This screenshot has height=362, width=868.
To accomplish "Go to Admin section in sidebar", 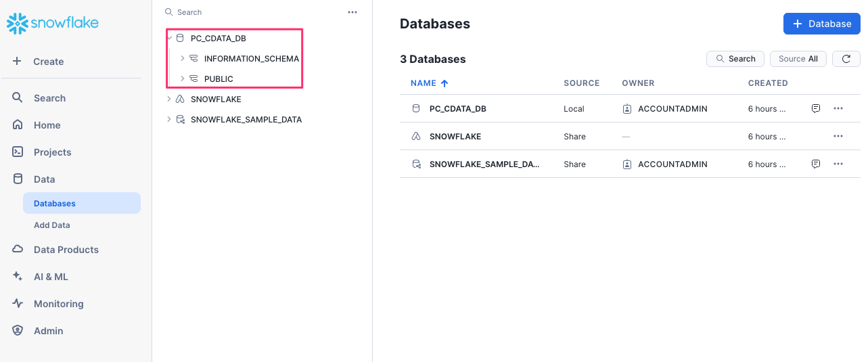I will 48,331.
